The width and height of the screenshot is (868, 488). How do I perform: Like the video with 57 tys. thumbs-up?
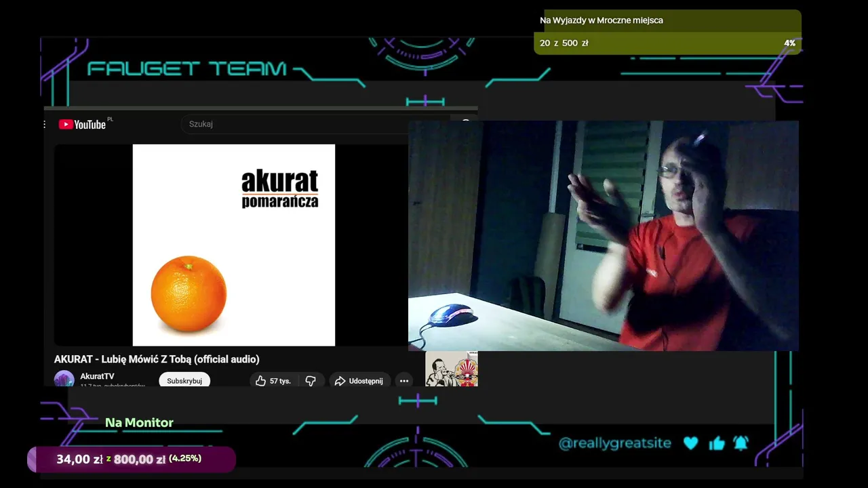click(x=273, y=381)
